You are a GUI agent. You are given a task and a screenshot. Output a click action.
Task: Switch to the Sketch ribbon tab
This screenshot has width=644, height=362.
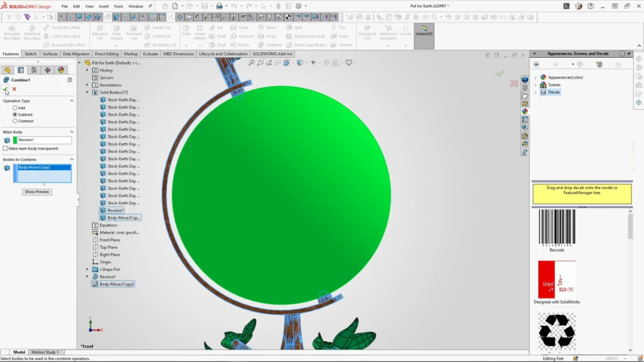30,54
